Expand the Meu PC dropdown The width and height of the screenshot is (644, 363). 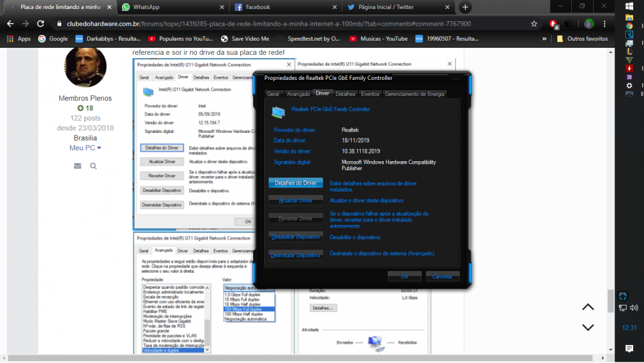pyautogui.click(x=85, y=148)
